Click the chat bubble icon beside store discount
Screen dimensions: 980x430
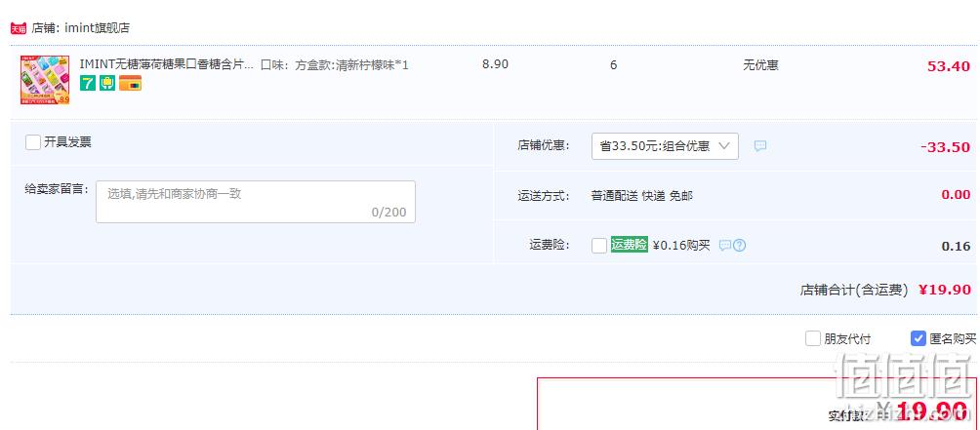(x=760, y=146)
